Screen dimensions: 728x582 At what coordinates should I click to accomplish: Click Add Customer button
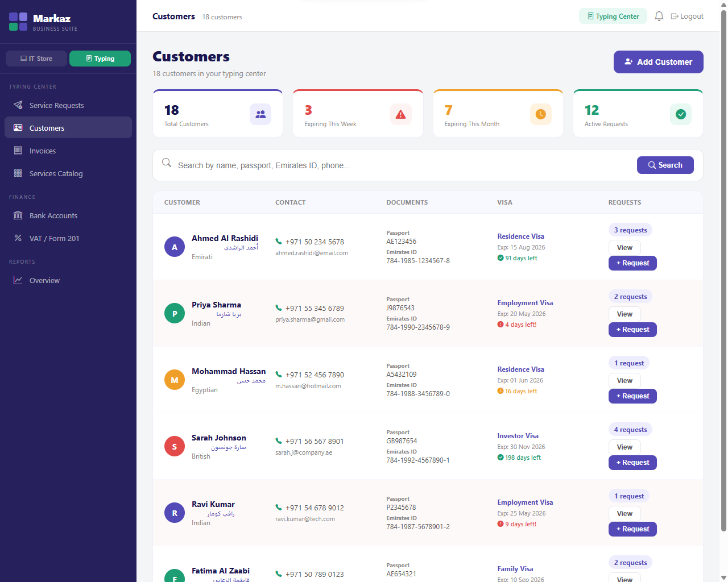coord(659,62)
